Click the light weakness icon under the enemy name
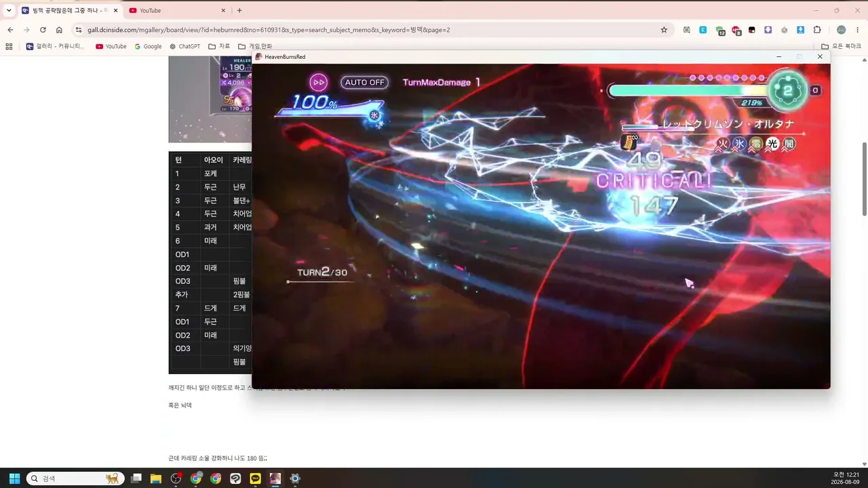Image resolution: width=868 pixels, height=488 pixels. (772, 144)
